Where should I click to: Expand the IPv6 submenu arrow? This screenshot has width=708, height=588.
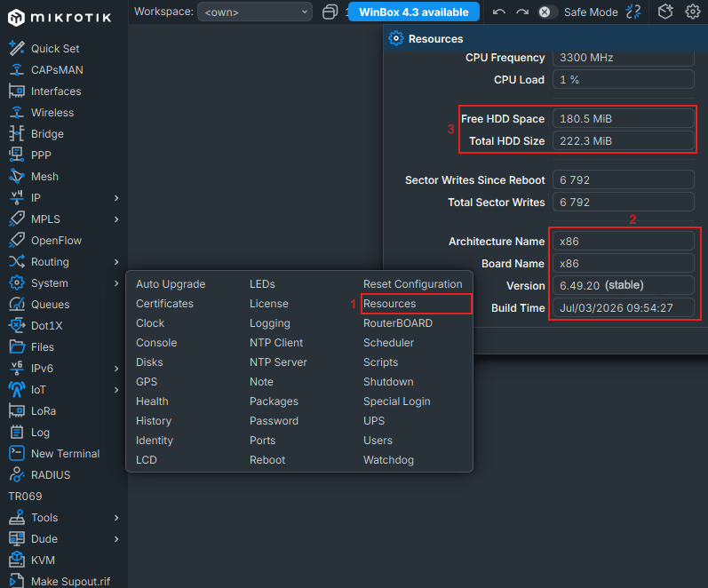(x=116, y=369)
